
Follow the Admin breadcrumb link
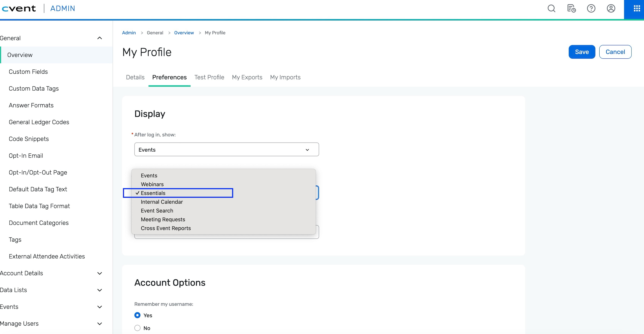pyautogui.click(x=129, y=33)
